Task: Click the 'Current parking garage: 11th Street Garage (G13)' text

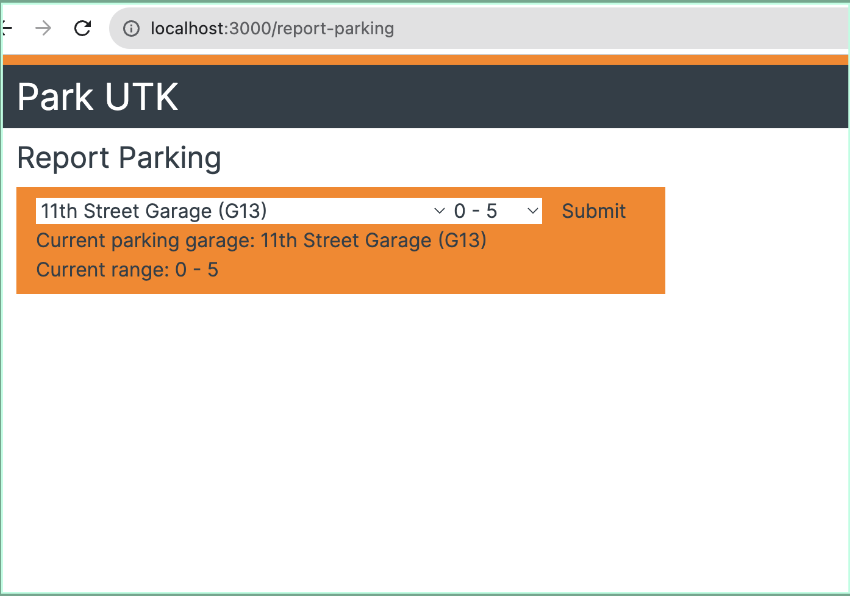Action: click(261, 240)
